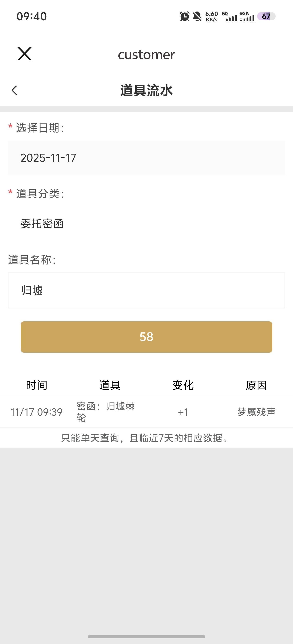Go back using the left chevron
The width and height of the screenshot is (293, 644).
click(14, 90)
